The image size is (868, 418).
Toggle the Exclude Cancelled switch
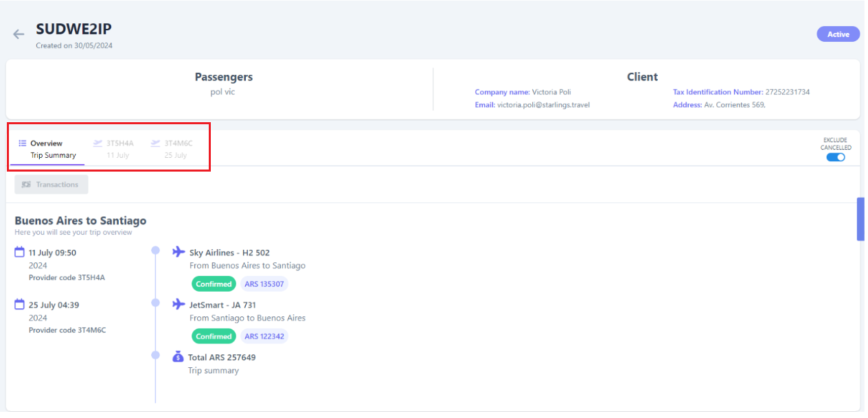tap(836, 157)
